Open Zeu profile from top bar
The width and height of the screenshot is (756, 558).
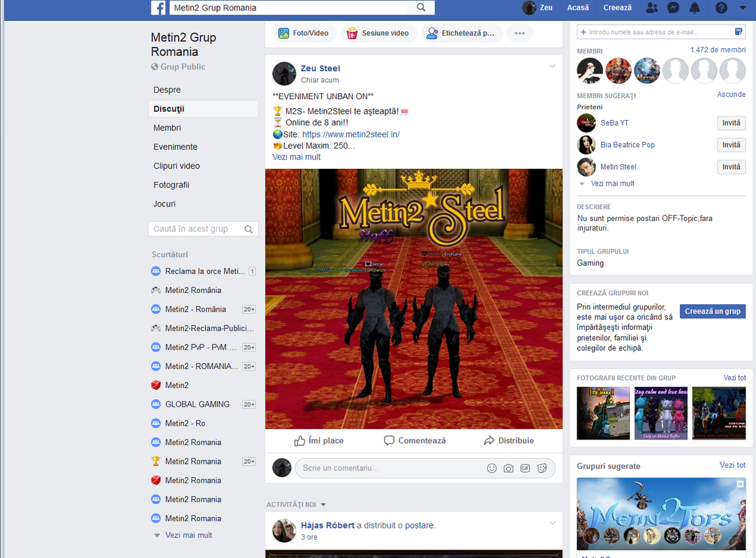pyautogui.click(x=538, y=8)
